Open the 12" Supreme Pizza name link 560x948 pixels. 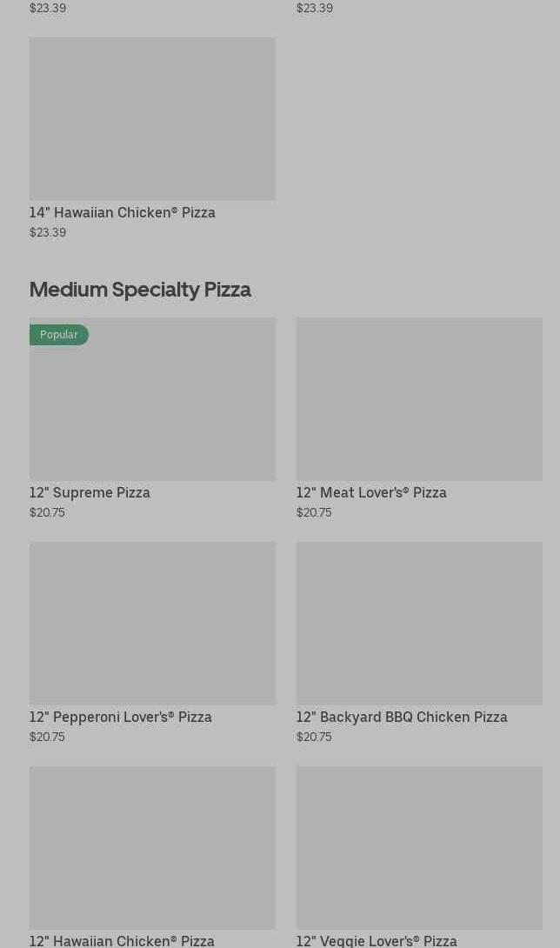(x=90, y=492)
